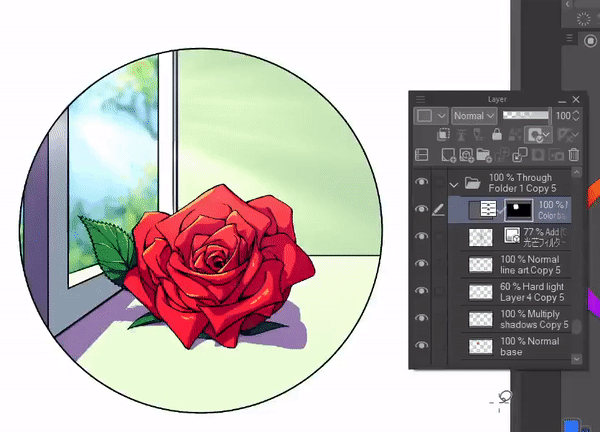This screenshot has width=600, height=432.
Task: Select the line art Copy 5 layer
Action: (530, 265)
